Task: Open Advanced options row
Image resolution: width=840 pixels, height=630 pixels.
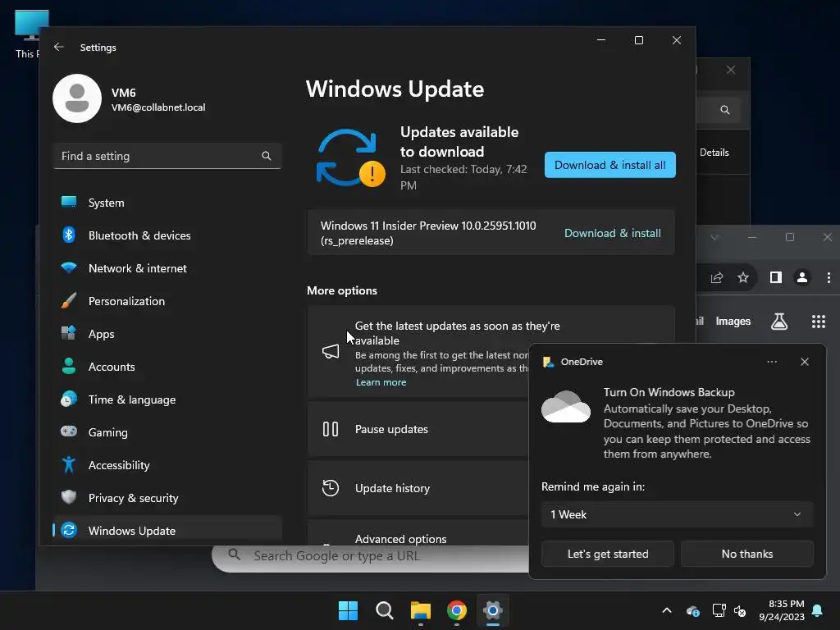Action: (418, 533)
